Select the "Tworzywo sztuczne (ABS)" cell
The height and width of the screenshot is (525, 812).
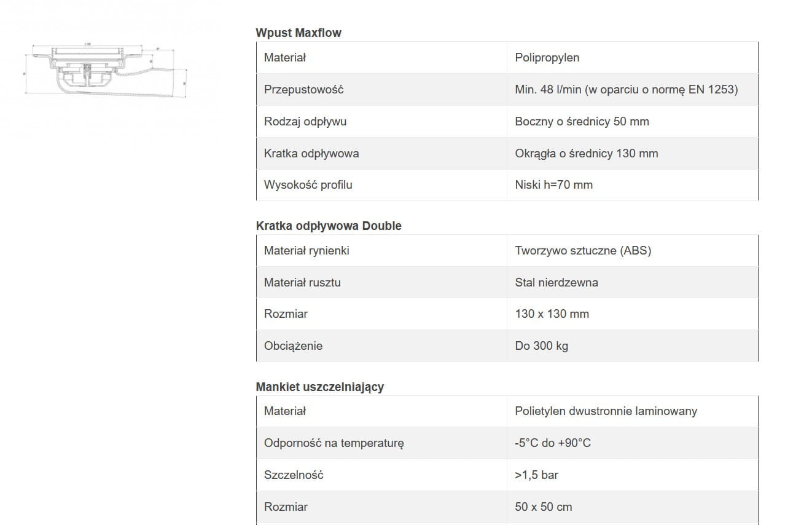583,251
